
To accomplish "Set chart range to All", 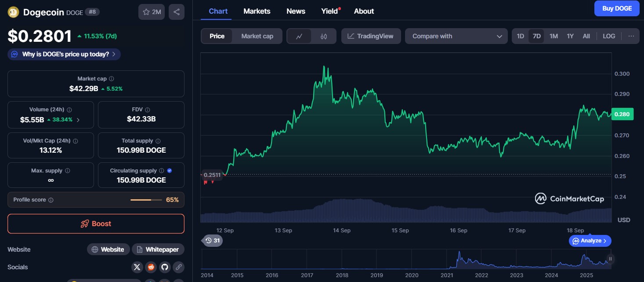I will (x=586, y=36).
